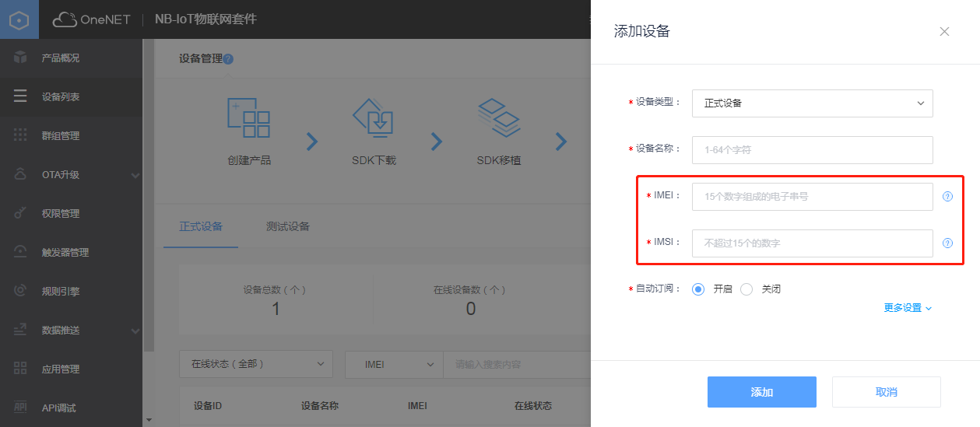Switch to the 测试设备 tab
980x427 pixels.
point(287,226)
